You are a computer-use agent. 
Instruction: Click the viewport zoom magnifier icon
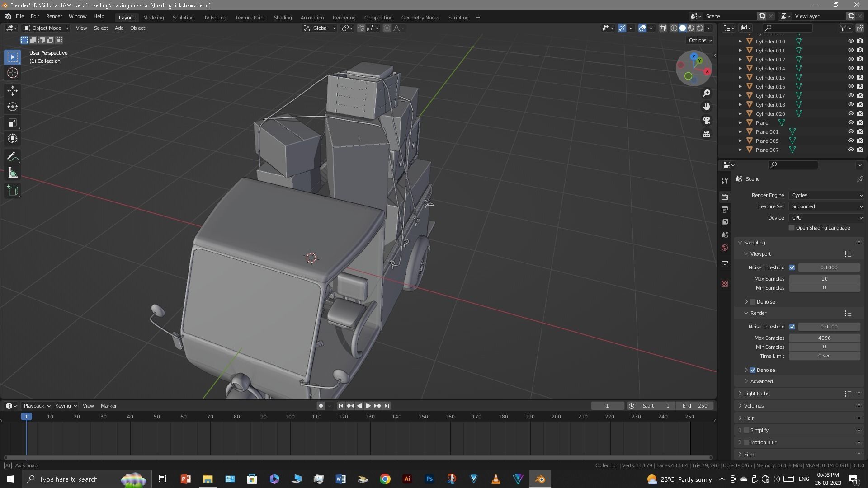707,93
